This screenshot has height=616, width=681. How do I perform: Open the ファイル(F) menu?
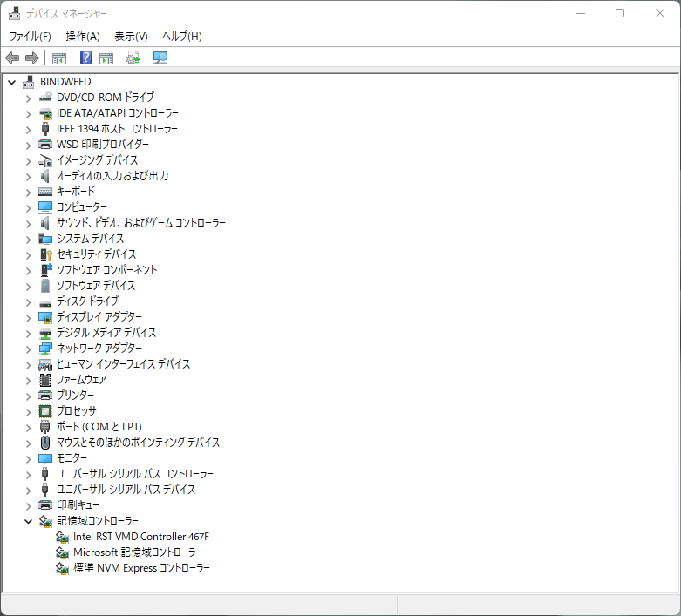pyautogui.click(x=30, y=37)
